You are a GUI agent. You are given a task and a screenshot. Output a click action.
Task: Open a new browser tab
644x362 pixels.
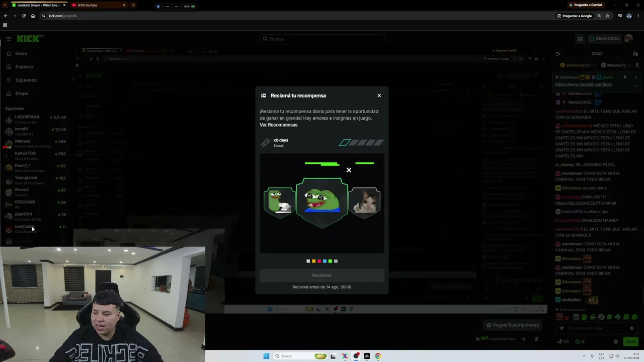tap(133, 5)
